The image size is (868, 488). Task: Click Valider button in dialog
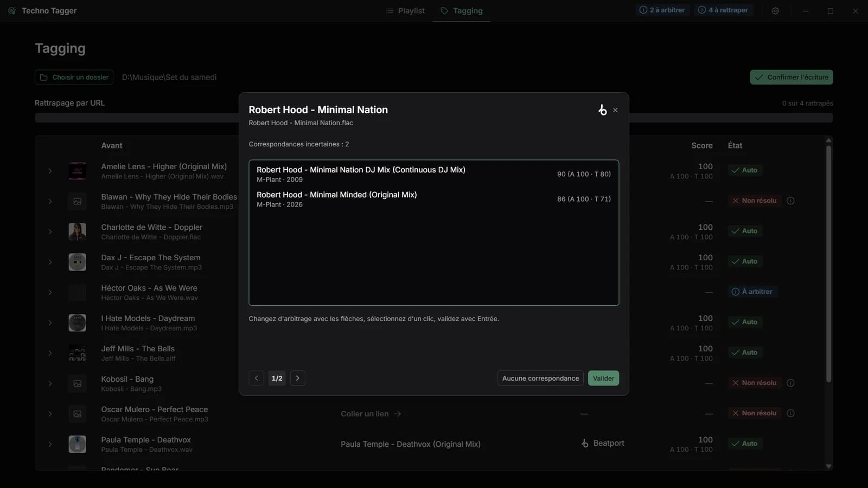click(x=603, y=378)
